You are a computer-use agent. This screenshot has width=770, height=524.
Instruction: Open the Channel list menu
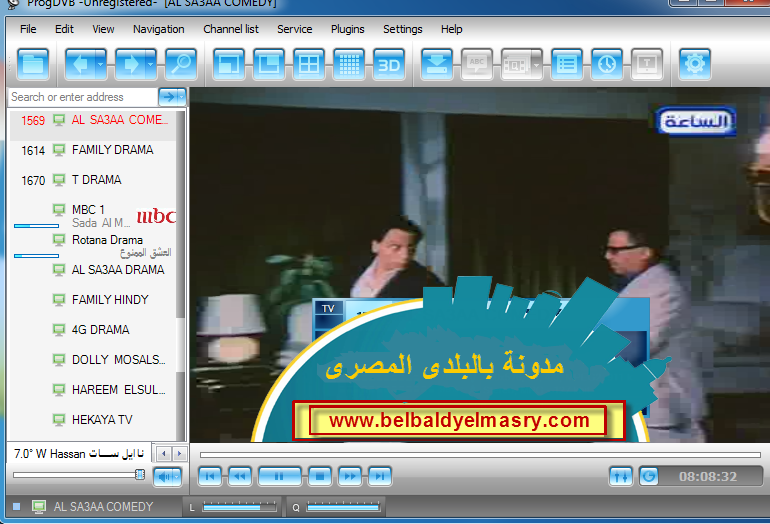[231, 29]
